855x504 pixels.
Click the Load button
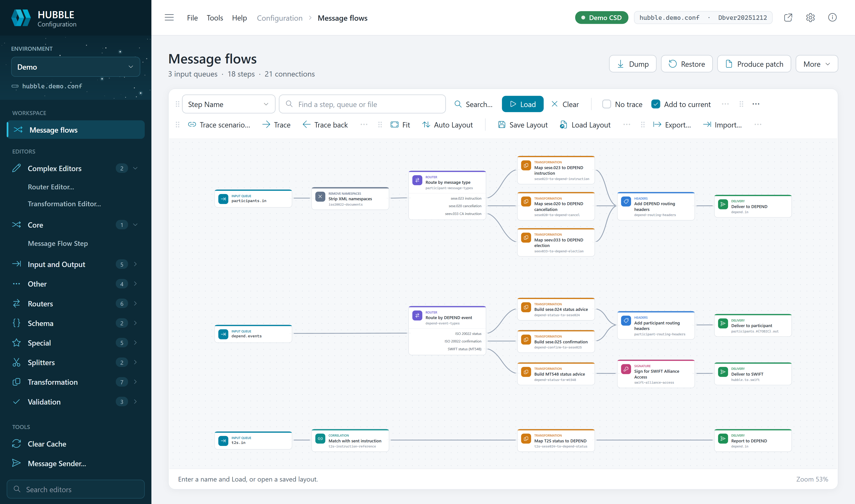tap(522, 104)
